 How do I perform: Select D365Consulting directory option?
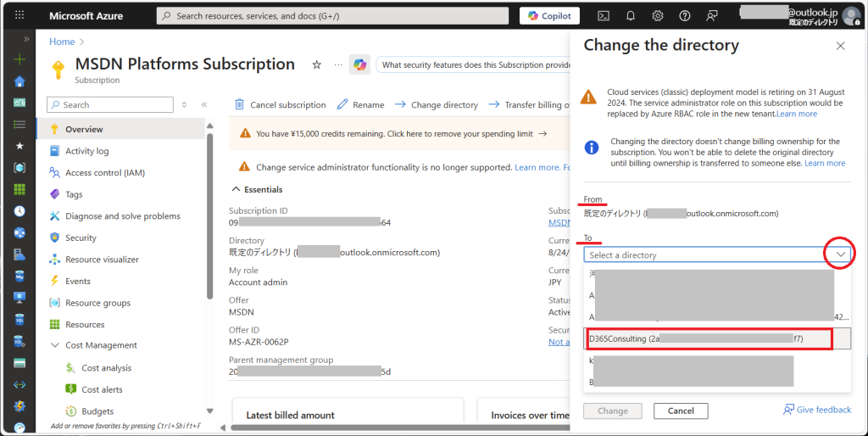point(708,338)
